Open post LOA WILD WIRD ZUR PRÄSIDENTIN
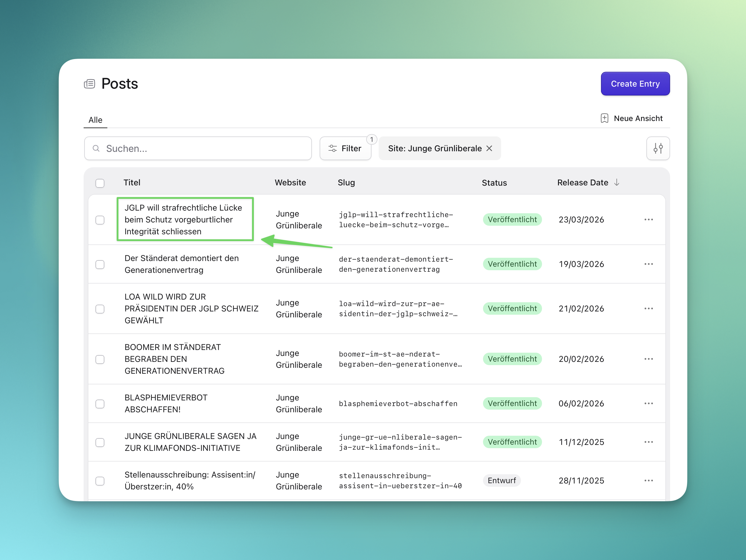Viewport: 746px width, 560px height. 191,309
